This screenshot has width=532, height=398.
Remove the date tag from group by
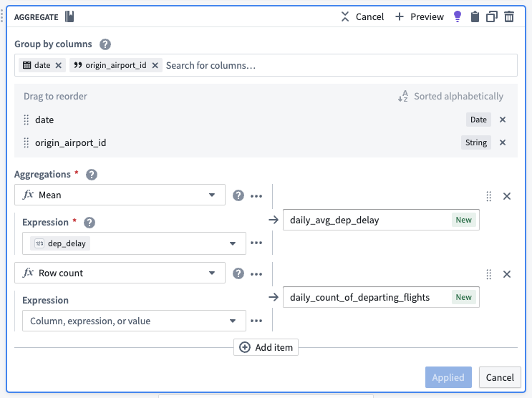(59, 65)
